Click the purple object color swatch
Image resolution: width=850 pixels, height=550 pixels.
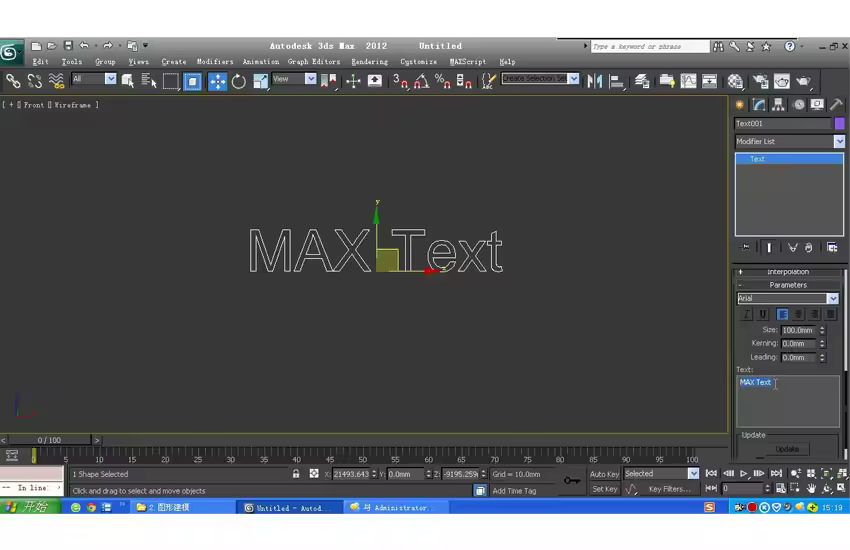point(839,124)
